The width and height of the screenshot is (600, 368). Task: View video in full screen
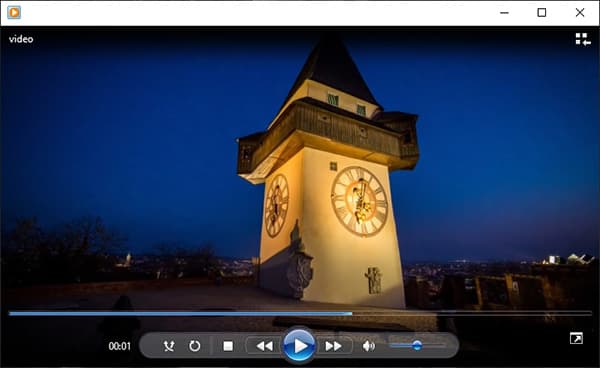(576, 338)
